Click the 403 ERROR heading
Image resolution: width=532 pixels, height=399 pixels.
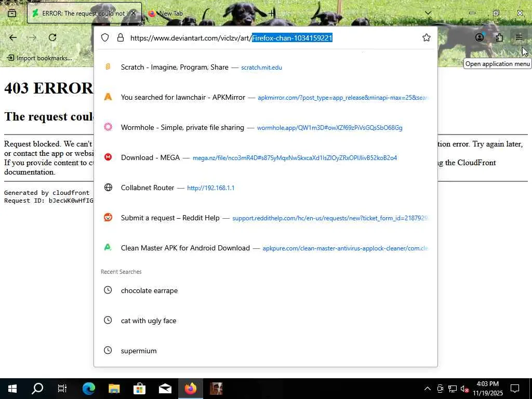[48, 88]
